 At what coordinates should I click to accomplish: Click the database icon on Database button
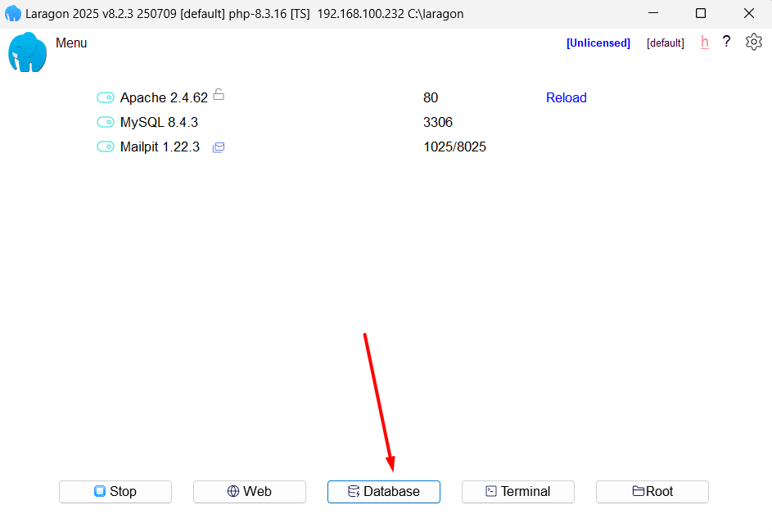(x=353, y=491)
